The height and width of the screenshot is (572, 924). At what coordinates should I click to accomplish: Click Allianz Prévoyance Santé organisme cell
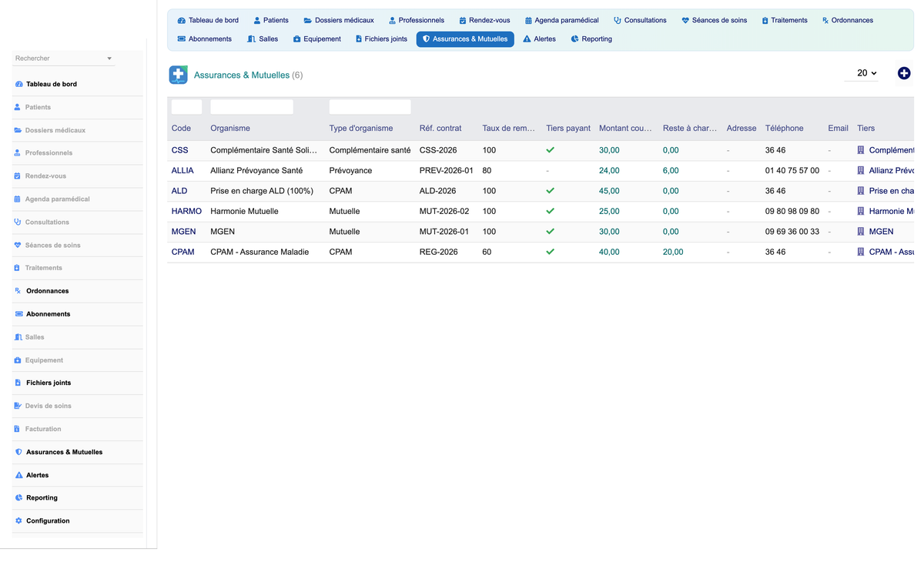coord(256,170)
